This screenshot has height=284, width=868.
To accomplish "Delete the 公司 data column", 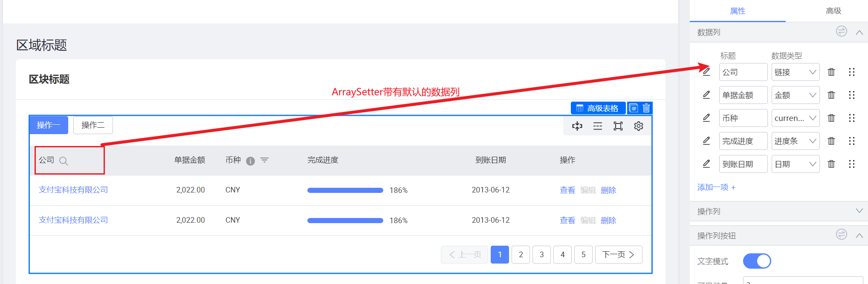I will pos(831,72).
